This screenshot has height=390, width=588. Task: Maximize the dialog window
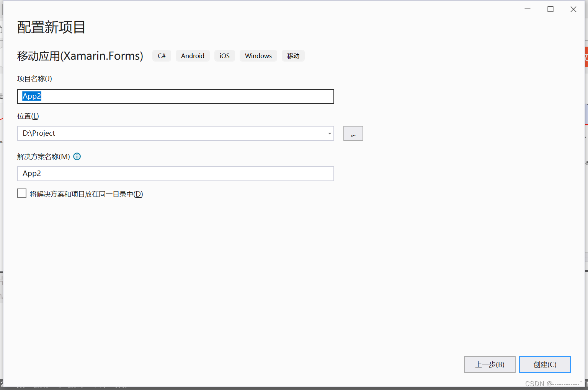tap(550, 9)
